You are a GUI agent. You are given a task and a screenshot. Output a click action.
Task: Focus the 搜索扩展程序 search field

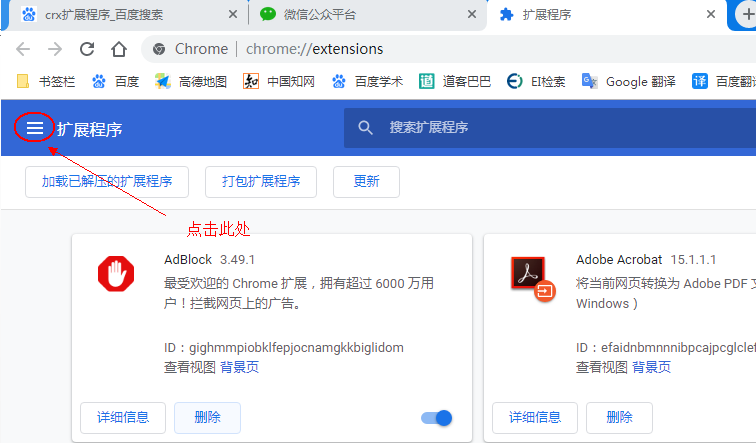pyautogui.click(x=550, y=128)
